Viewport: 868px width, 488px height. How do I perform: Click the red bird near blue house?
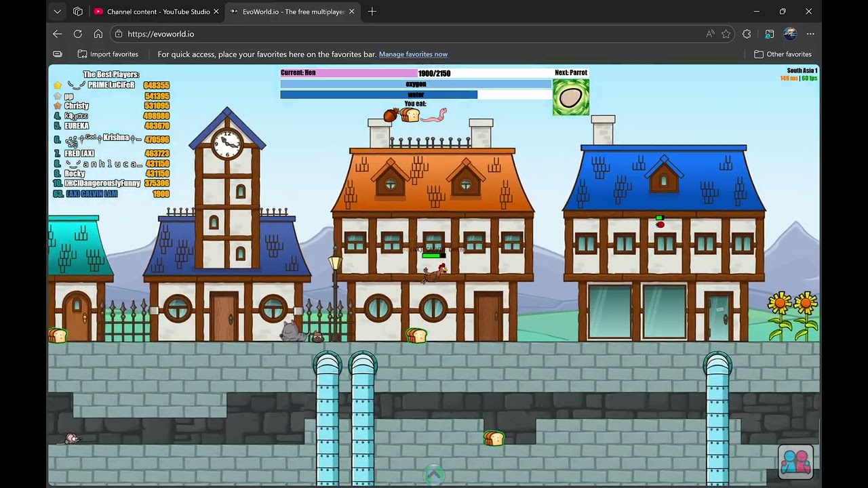[660, 224]
